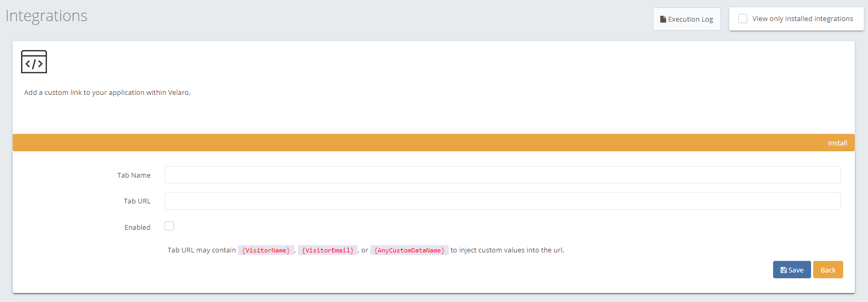868x302 pixels.
Task: Click the 'Add a custom link' description text
Action: (x=107, y=92)
